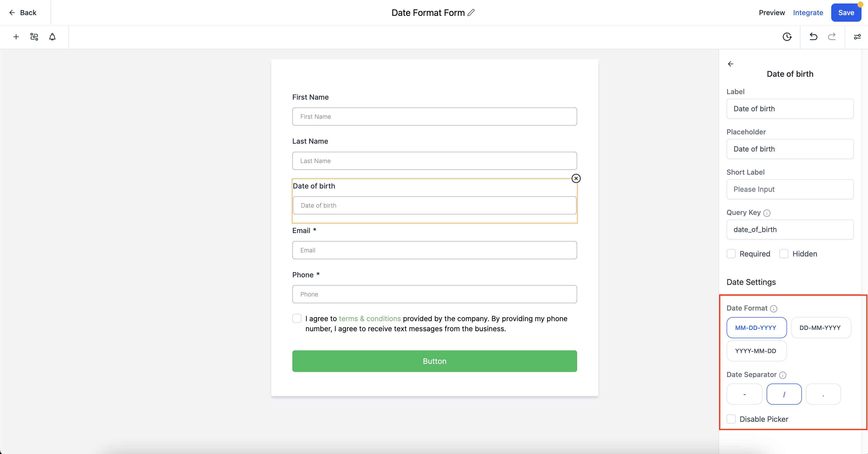Remove the Date of birth field

576,178
